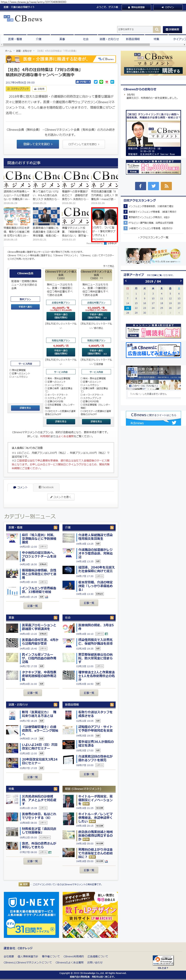Select 介護 in main navigation
Viewport: 186px width, 980px height.
[39, 39]
